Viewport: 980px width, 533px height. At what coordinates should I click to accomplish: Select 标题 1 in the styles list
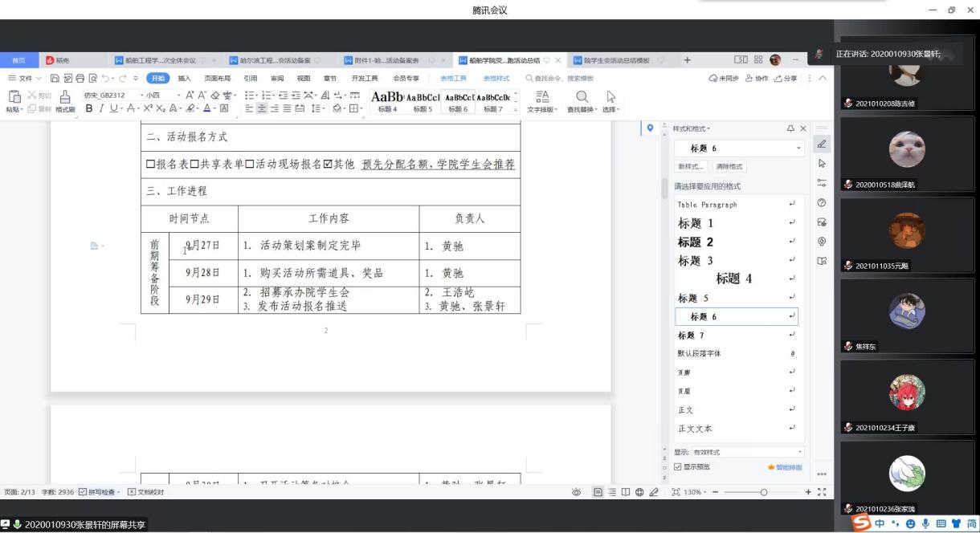[696, 223]
